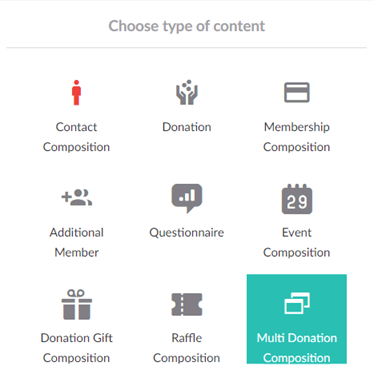Choose the Donation Gift box icon
374x378 pixels.
(77, 304)
